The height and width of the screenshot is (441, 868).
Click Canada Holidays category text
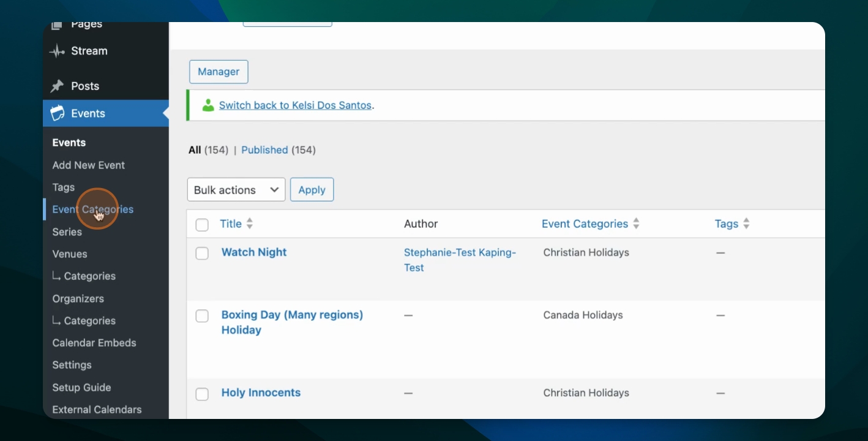click(x=583, y=315)
